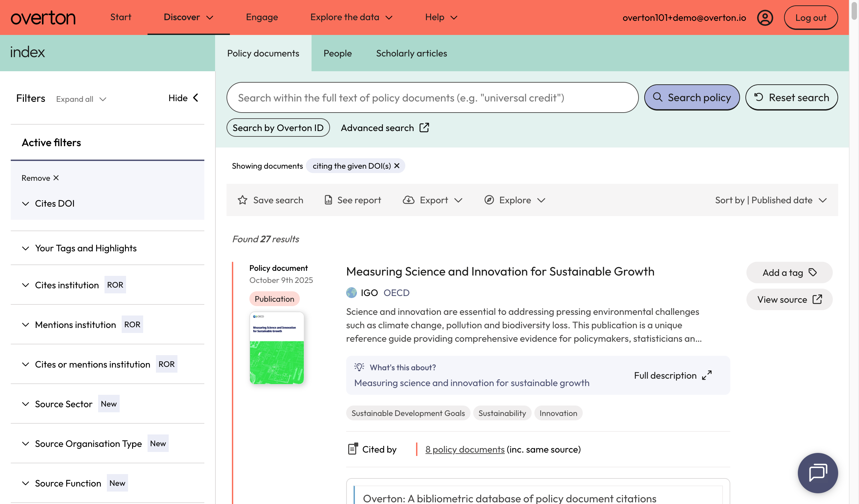
Task: Click Search by Overton ID button
Action: 278,128
